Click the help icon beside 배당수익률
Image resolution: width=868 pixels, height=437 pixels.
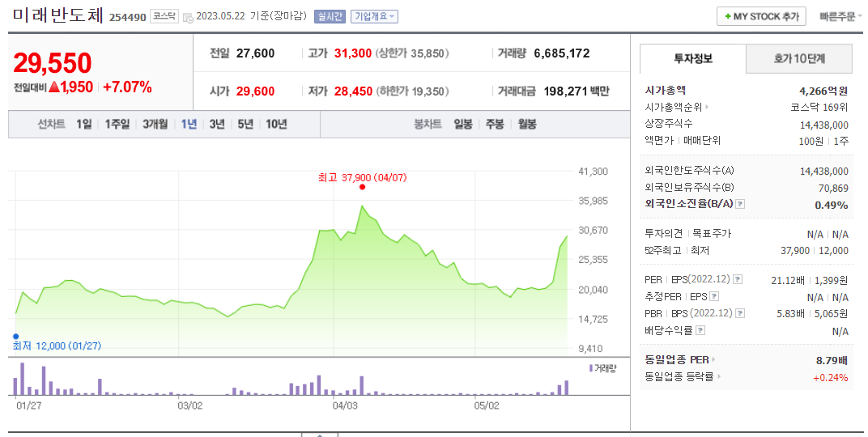pos(700,330)
